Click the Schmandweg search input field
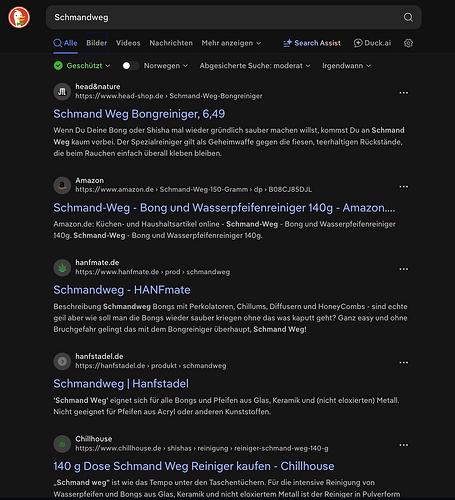Image resolution: width=455 pixels, height=500 pixels. (x=227, y=17)
